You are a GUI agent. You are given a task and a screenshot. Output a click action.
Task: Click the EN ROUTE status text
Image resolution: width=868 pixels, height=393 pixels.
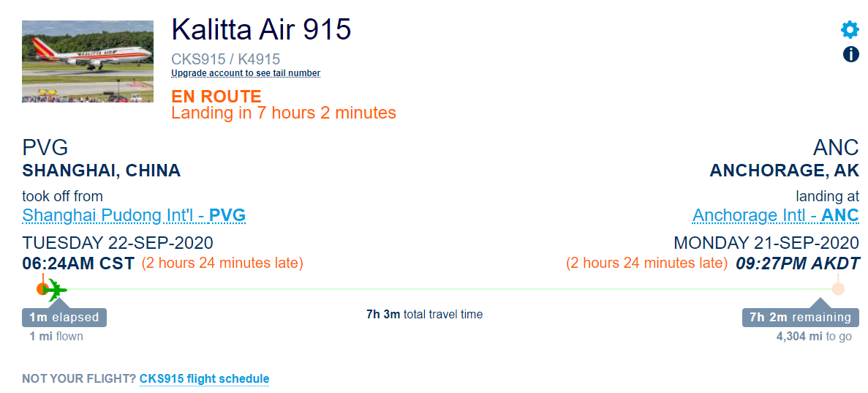(216, 97)
